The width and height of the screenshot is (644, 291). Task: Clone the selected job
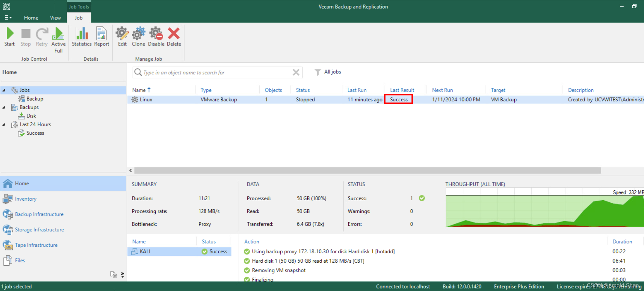point(139,37)
